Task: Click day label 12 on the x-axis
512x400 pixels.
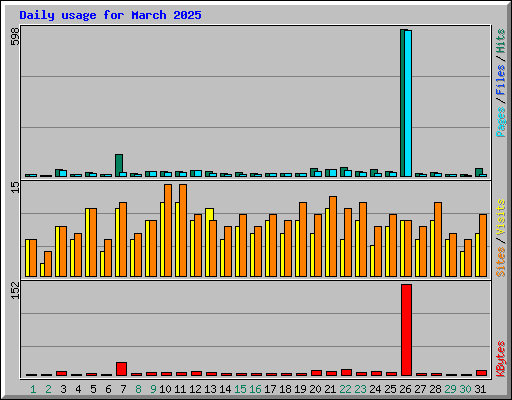Action: point(195,389)
